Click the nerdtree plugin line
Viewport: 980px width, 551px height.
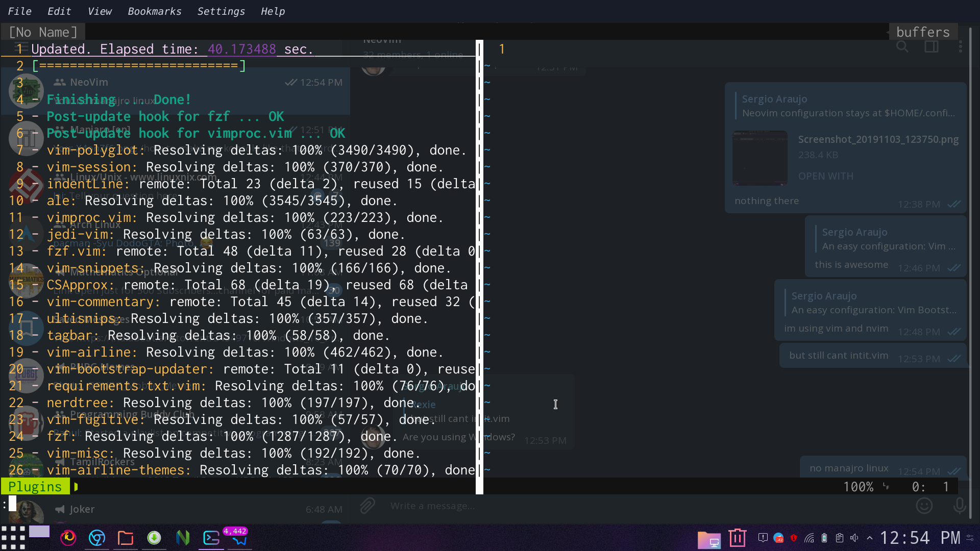pos(226,403)
